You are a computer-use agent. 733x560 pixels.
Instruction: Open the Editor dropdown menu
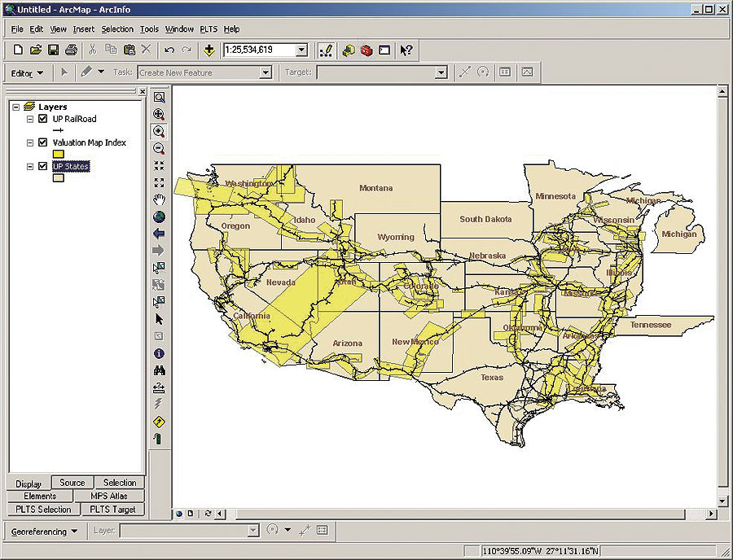27,73
